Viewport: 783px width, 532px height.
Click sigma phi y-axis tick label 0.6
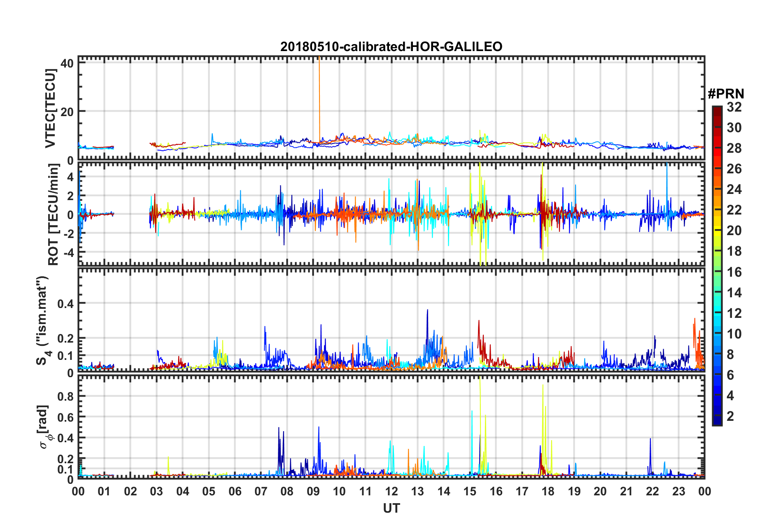point(65,417)
